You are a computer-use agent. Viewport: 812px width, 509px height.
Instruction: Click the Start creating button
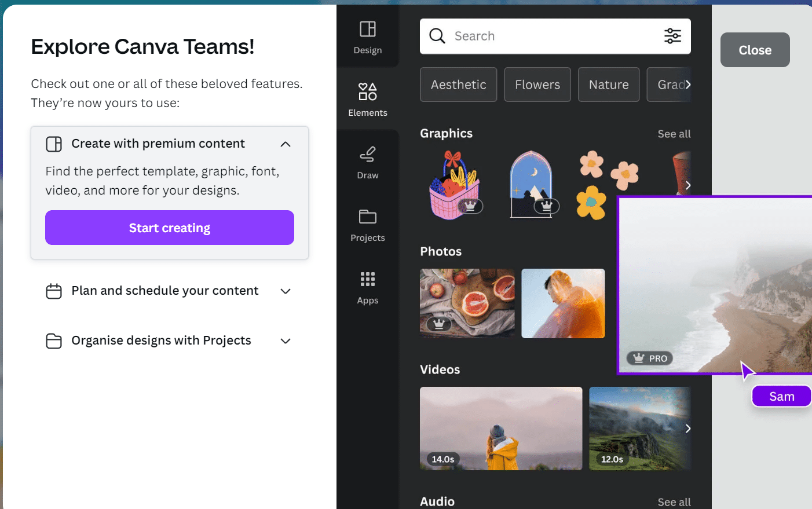[170, 228]
